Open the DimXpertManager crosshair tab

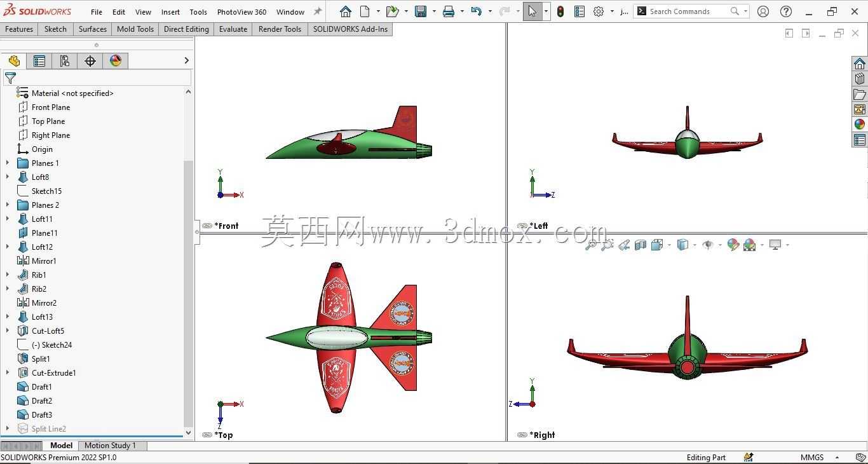coord(90,61)
